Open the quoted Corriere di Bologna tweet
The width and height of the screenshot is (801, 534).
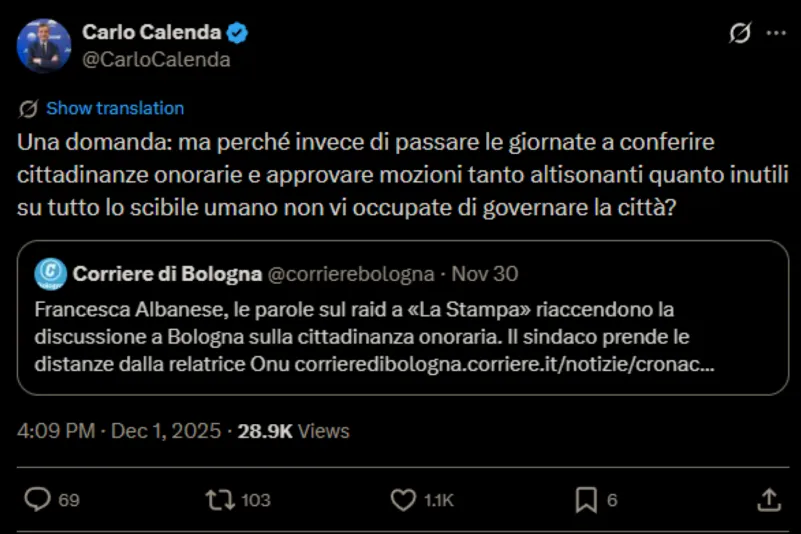tap(400, 337)
